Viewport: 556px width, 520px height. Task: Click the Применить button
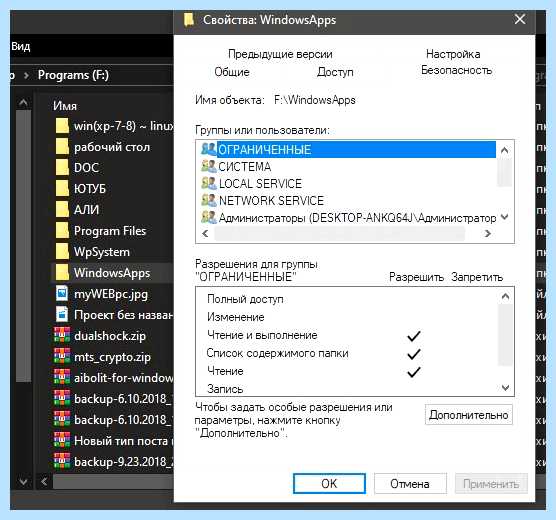[x=491, y=483]
